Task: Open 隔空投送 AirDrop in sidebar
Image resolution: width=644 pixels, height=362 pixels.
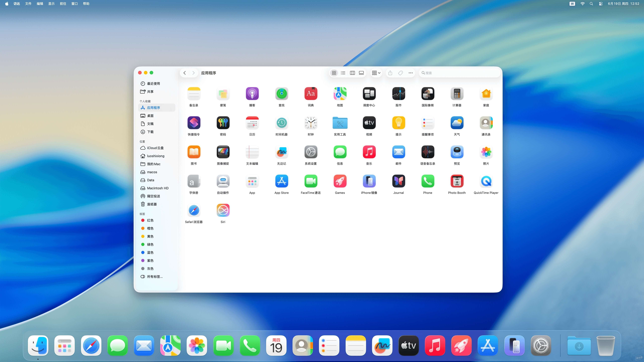Action: click(x=156, y=196)
